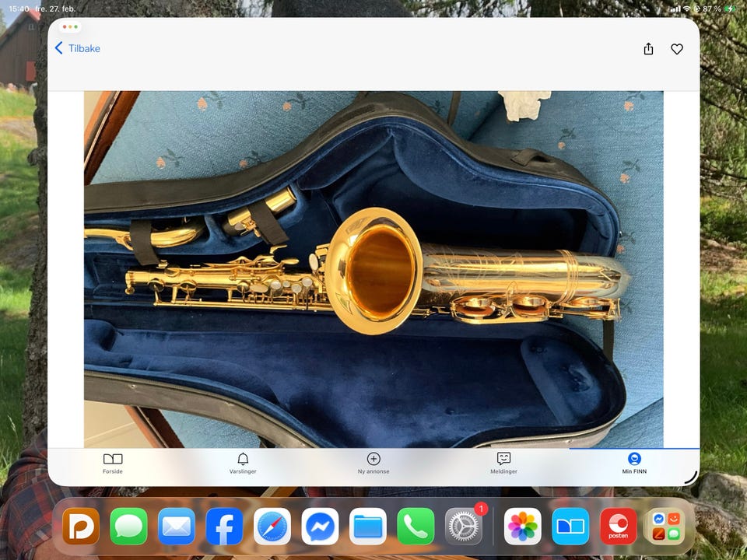Tap the saxophone listing photo
This screenshot has height=560, width=747.
(x=373, y=269)
